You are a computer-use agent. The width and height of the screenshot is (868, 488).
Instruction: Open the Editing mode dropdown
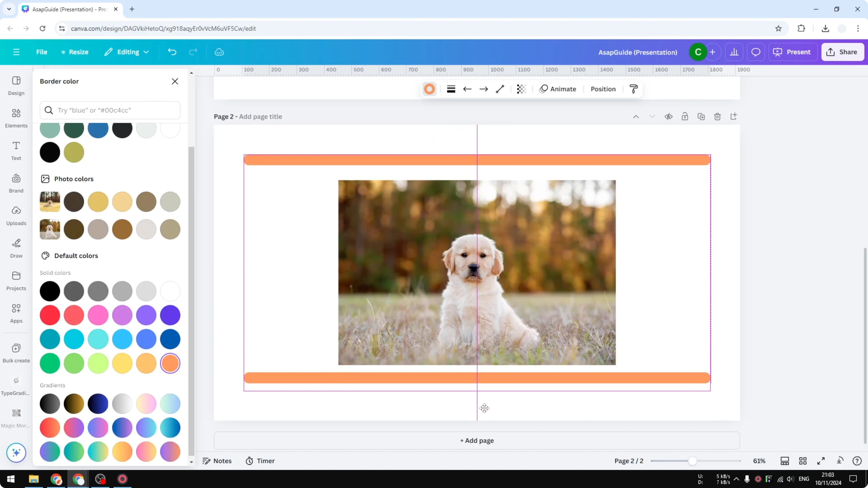coord(126,52)
